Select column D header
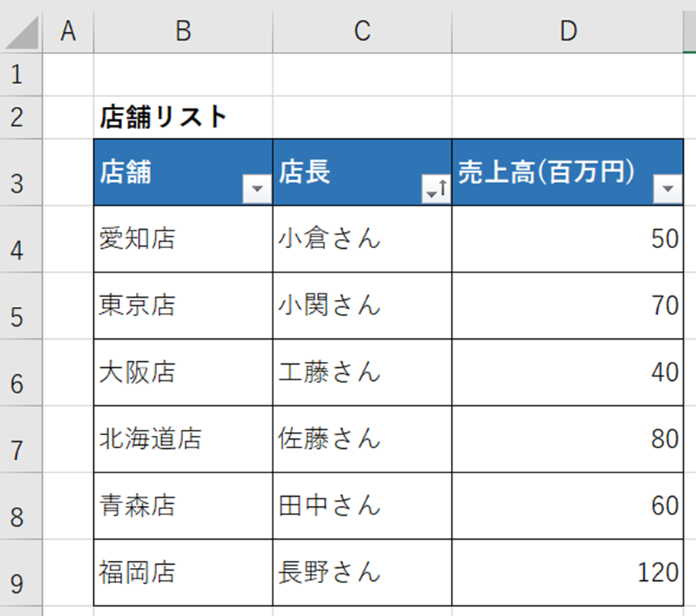This screenshot has width=696, height=616. coord(568,31)
